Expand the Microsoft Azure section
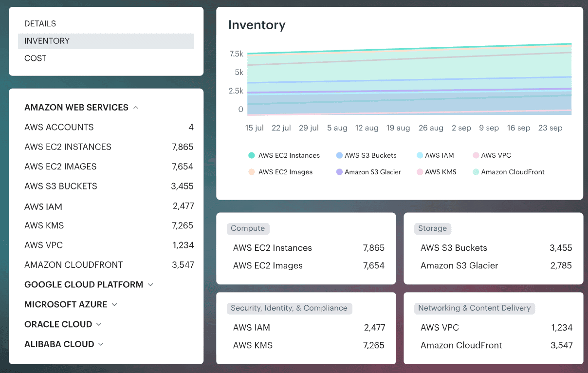 coord(71,304)
